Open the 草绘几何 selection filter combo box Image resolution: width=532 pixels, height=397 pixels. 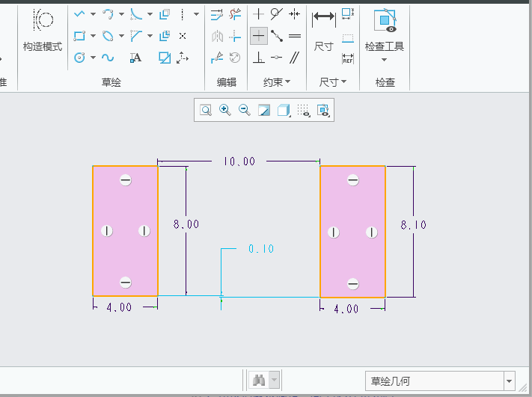[440, 381]
